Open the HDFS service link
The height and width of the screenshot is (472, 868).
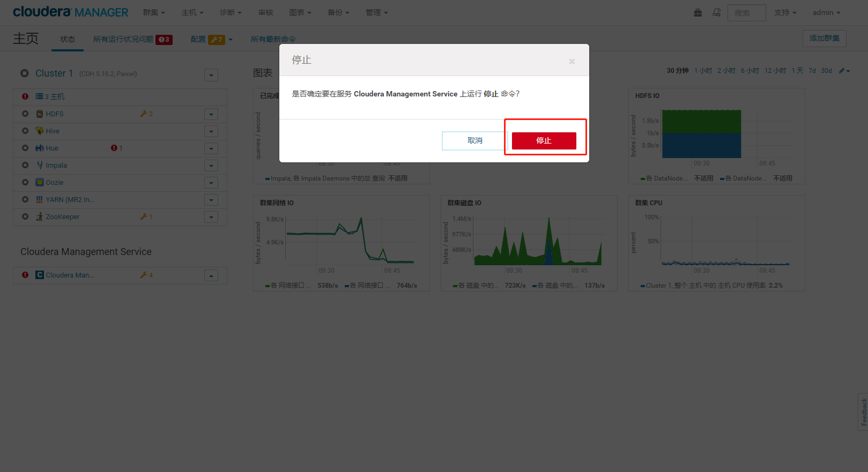[x=54, y=114]
